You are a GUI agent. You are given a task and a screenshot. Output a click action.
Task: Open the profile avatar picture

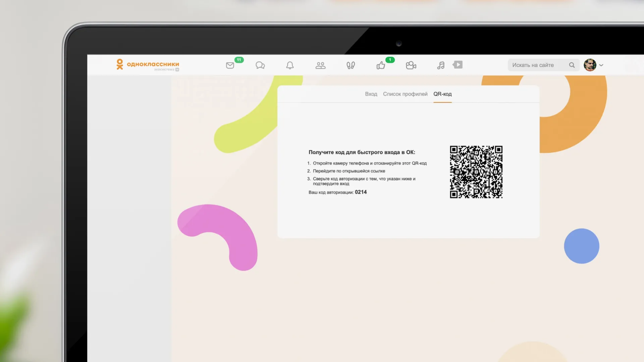click(x=590, y=65)
